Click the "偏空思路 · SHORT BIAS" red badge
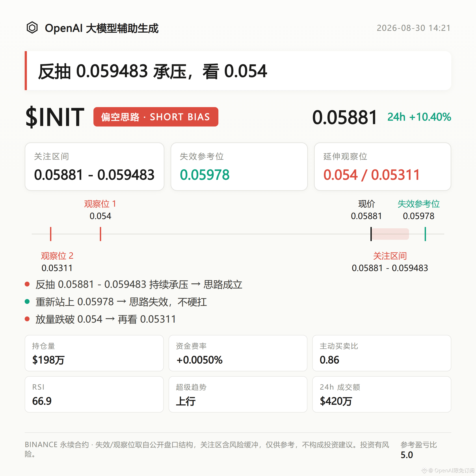The height and width of the screenshot is (476, 476). (x=156, y=117)
